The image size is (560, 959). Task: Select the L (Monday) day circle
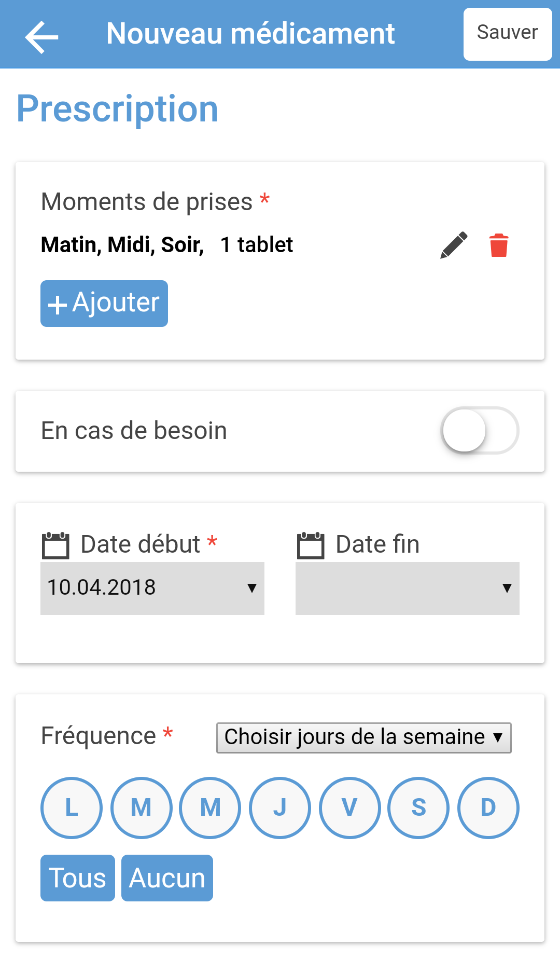tap(72, 807)
